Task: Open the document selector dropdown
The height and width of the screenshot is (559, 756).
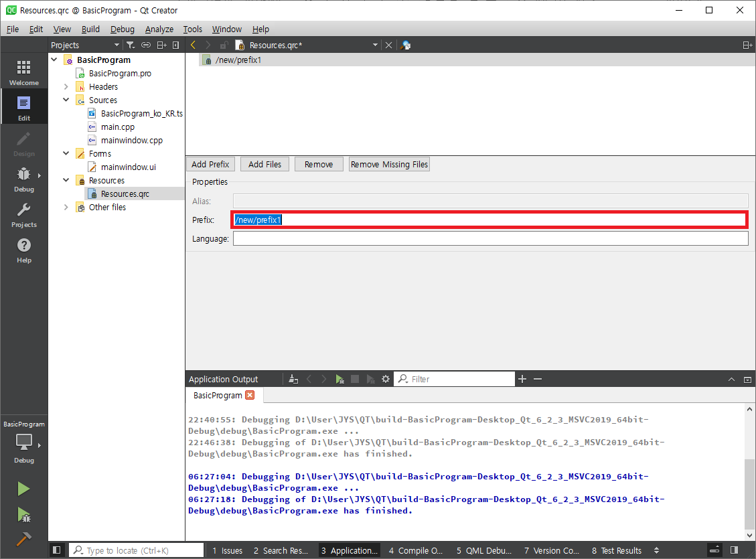Action: click(375, 45)
